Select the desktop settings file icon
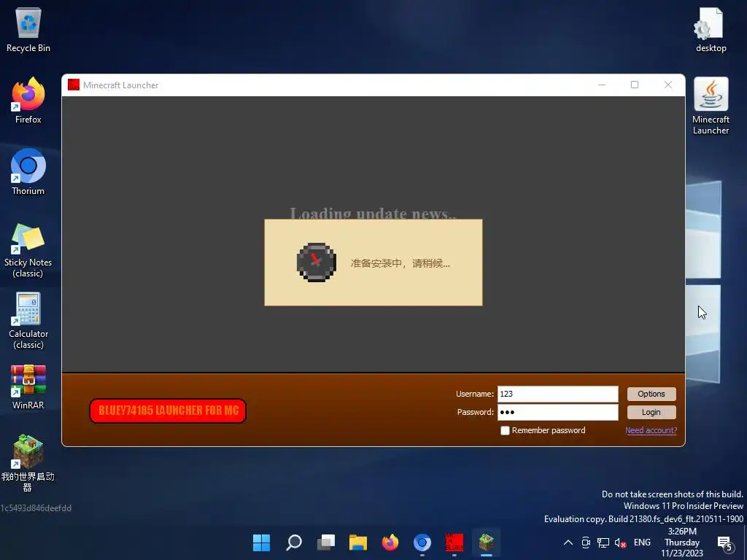Screen dimensions: 747x560 [711, 29]
